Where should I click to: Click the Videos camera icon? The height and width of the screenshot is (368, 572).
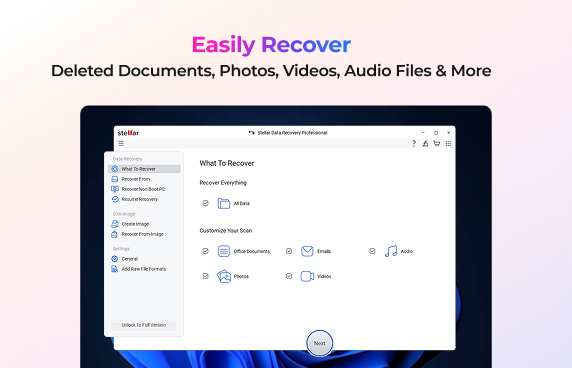[x=307, y=276]
